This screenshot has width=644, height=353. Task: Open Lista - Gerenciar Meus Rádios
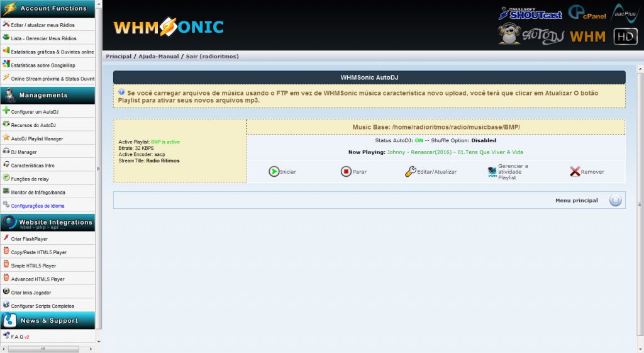[43, 38]
